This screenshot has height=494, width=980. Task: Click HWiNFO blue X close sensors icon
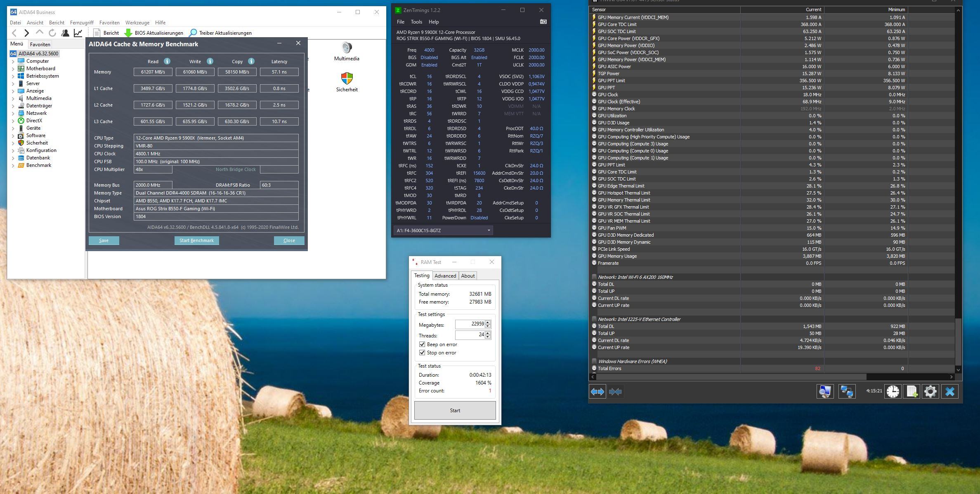pos(950,392)
